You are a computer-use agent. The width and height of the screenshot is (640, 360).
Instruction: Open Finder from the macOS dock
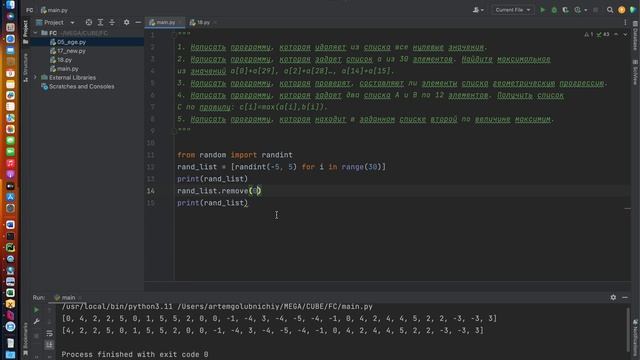[10, 5]
